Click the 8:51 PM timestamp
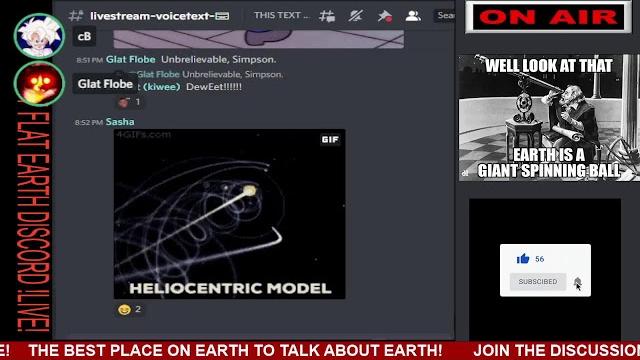640x360 pixels. 89,60
